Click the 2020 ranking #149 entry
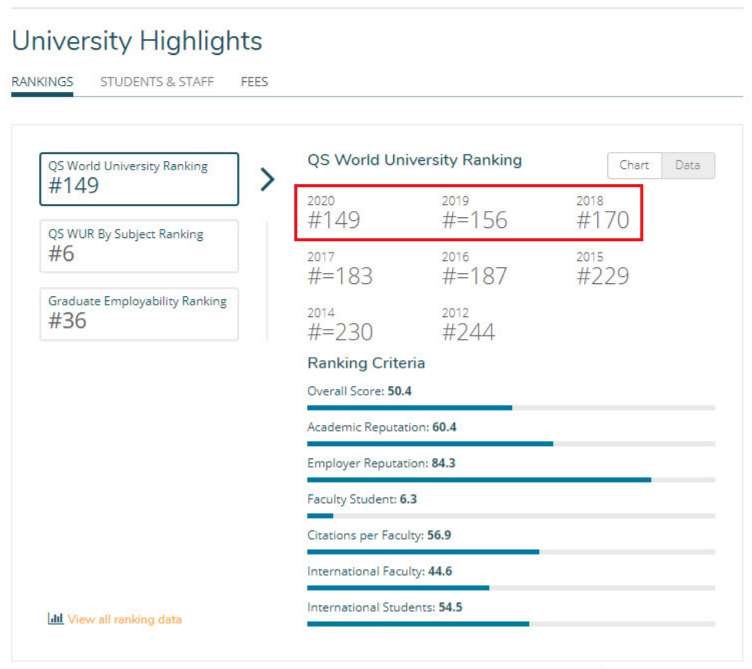 [x=334, y=213]
